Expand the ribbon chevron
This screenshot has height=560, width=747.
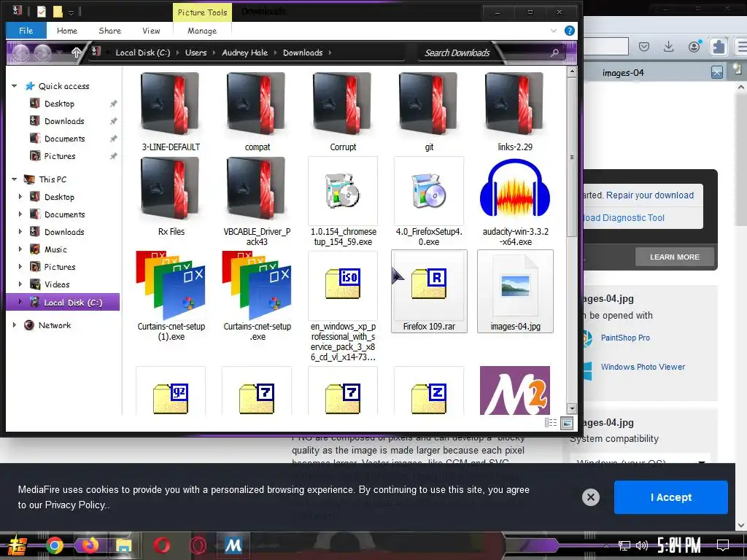[x=554, y=31]
